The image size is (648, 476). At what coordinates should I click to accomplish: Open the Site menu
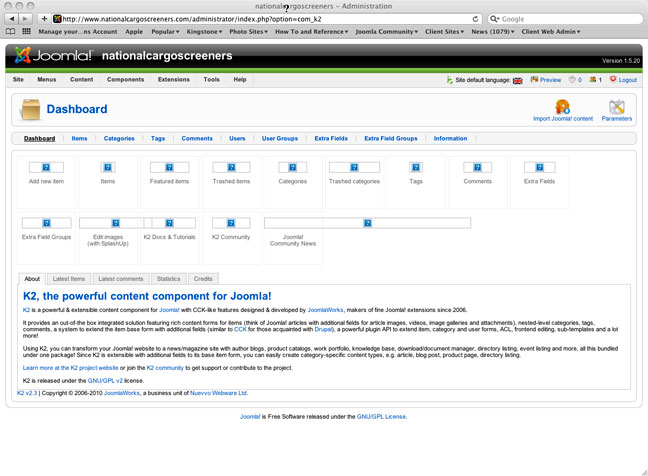(x=18, y=79)
